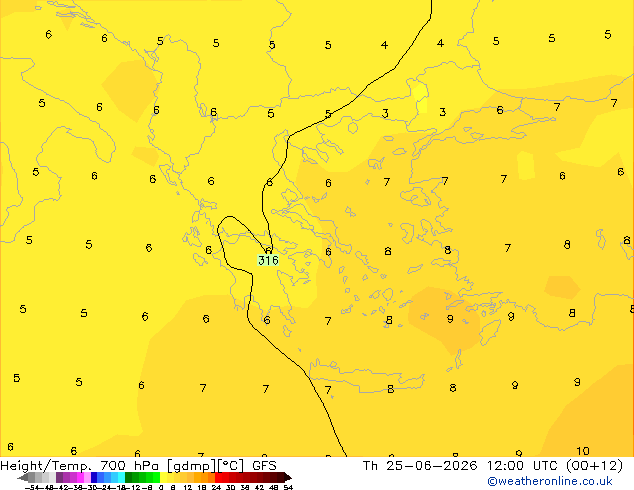Pick the magenta swatch in temperature legend
Image resolution: width=634 pixels, height=490 pixels.
click(x=80, y=477)
